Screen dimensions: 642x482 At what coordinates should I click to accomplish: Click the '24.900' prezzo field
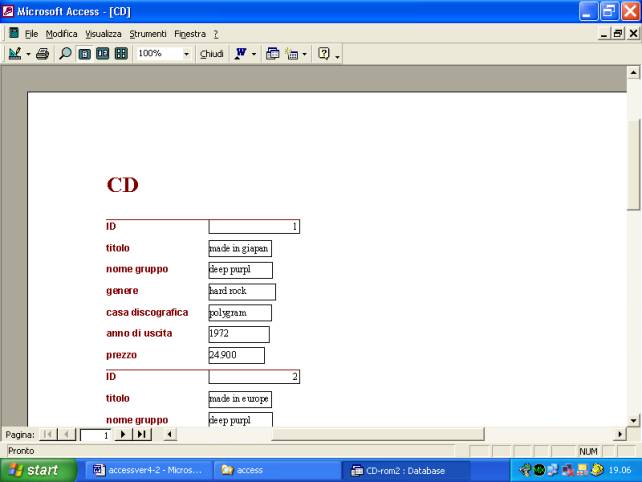tap(237, 355)
